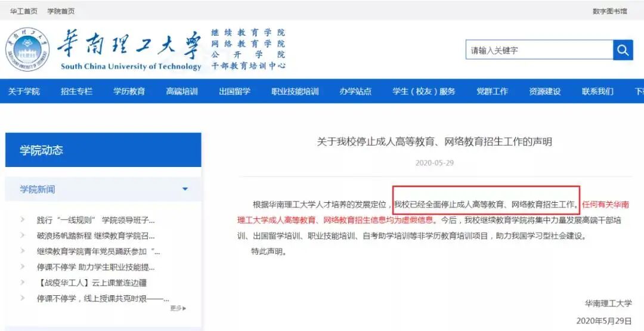Focus the keyword search input field
Viewport: 644px width, 331px height.
[539, 50]
